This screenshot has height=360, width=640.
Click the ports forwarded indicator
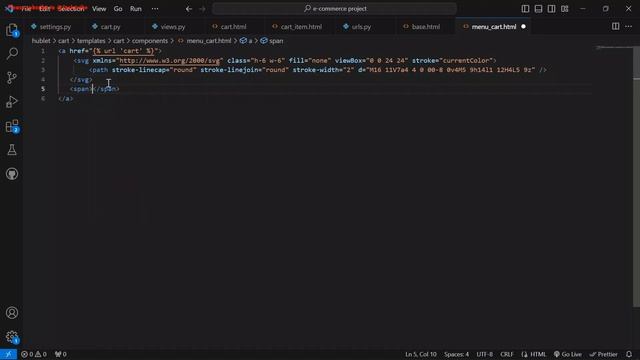pyautogui.click(x=60, y=354)
